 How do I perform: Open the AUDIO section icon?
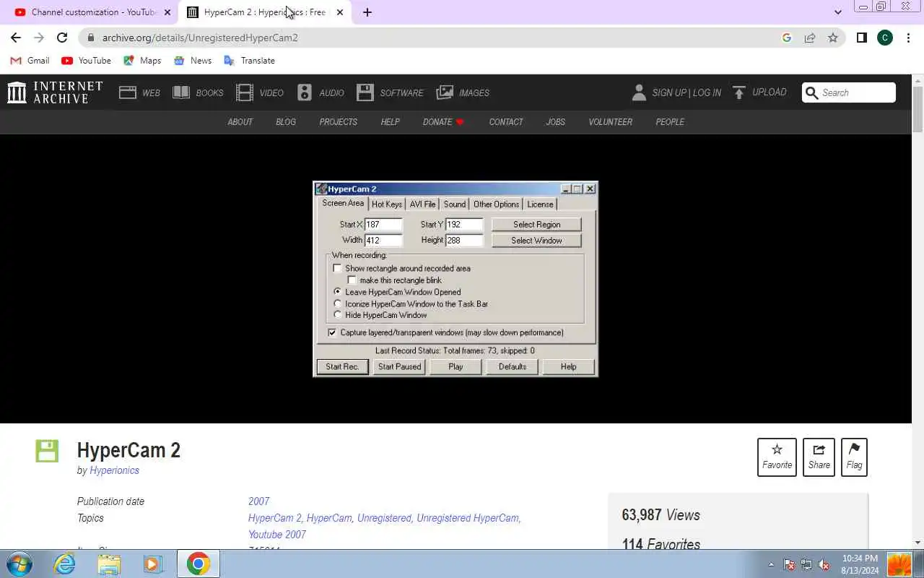coord(305,92)
